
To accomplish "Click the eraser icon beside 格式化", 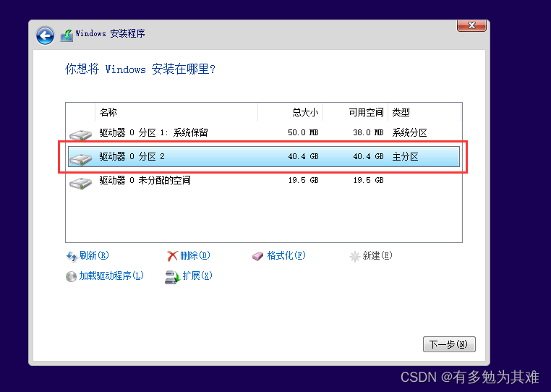I will tap(257, 256).
